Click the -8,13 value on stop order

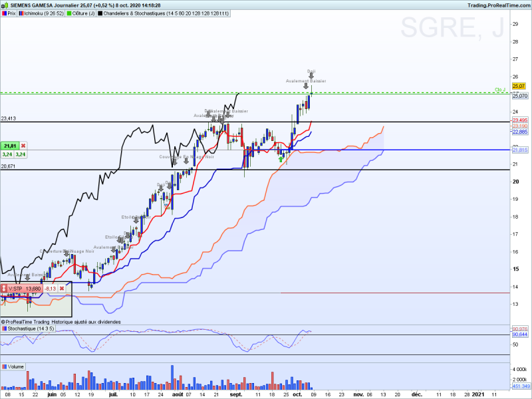click(51, 289)
